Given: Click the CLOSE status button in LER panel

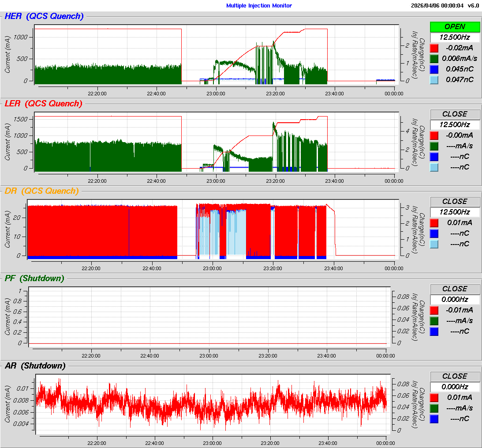Looking at the screenshot, I should (455, 114).
